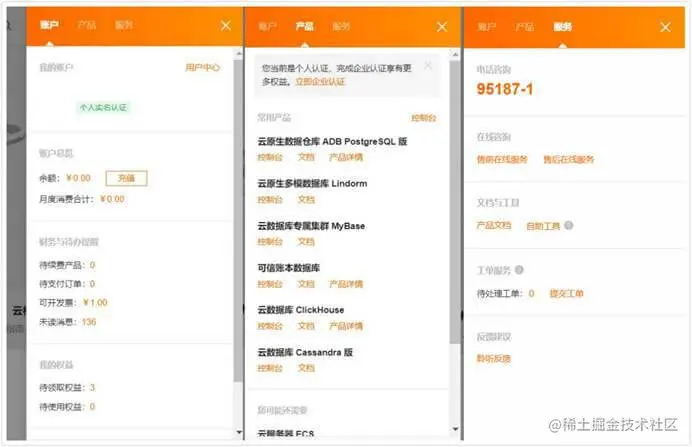Open 产品文档 link

[494, 225]
